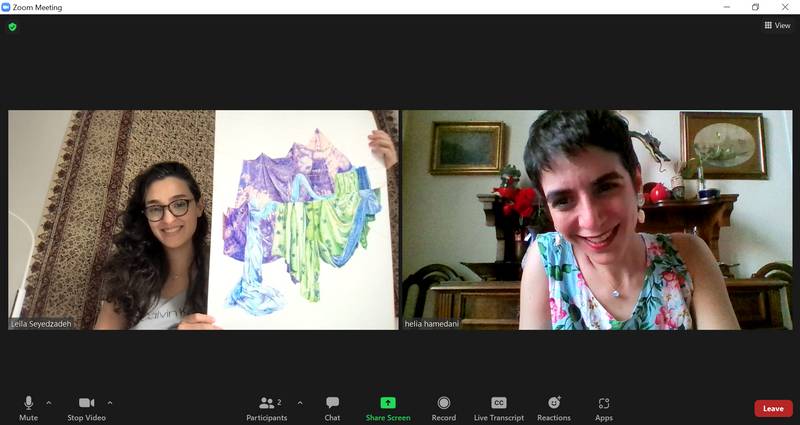Screen dimensions: 800x425
Task: Start Share Screen
Action: pyautogui.click(x=388, y=406)
